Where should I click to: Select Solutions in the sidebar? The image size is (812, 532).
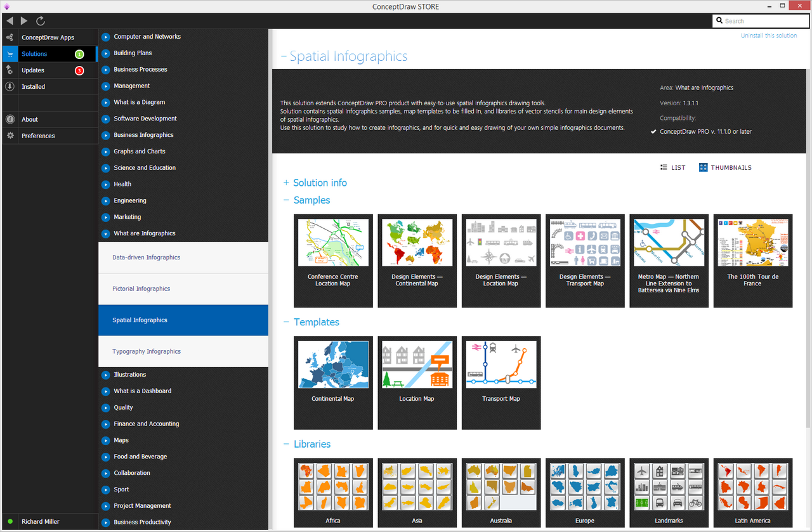48,54
